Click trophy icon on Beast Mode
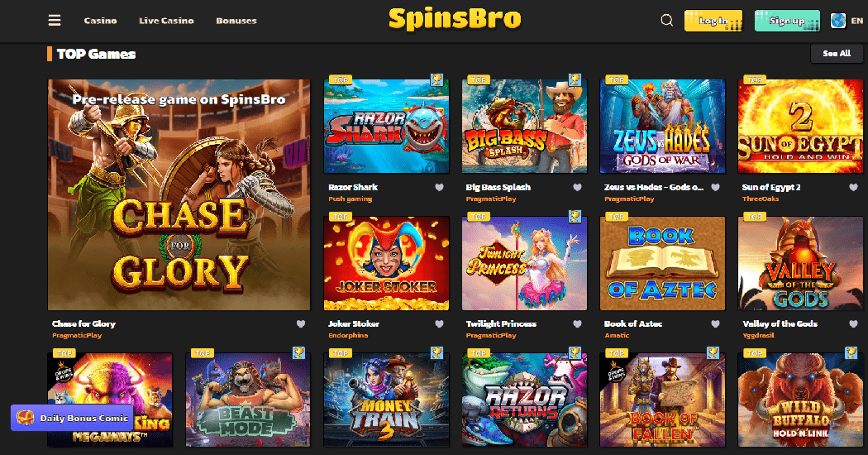868x455 pixels. point(298,353)
